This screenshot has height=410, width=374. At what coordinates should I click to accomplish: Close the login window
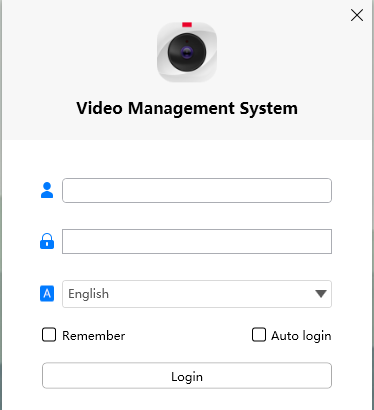[x=357, y=15]
